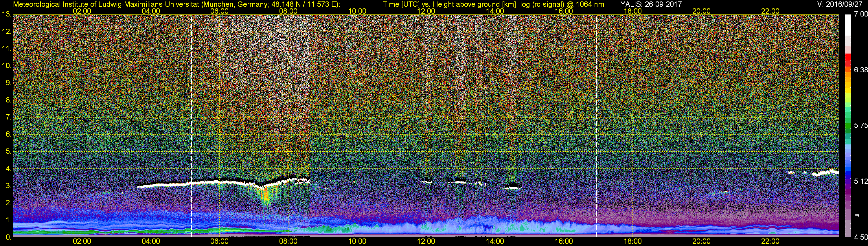Pick the 0 km height axis label
Image resolution: width=868 pixels, height=246 pixels.
pos(8,237)
